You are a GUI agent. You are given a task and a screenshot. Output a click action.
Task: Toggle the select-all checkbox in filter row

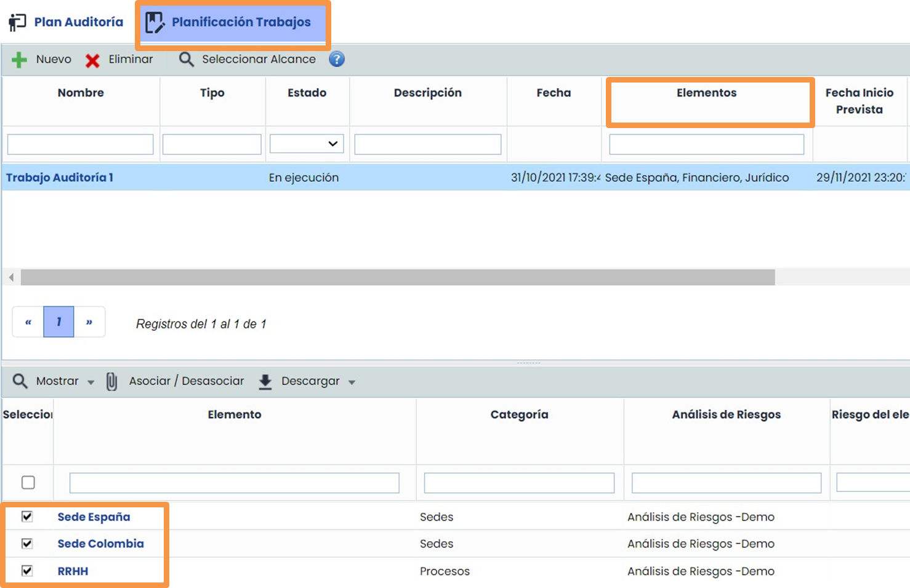28,483
